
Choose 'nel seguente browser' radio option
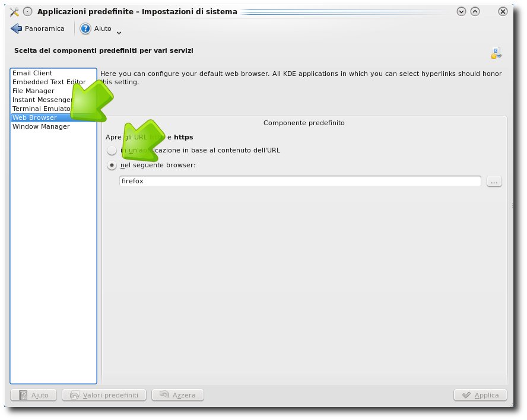[x=112, y=166]
